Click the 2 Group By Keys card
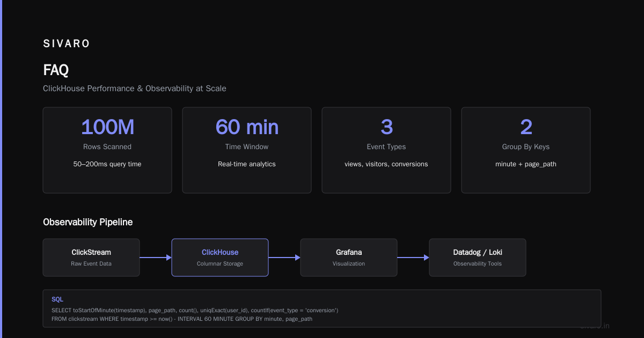This screenshot has width=644, height=338. tap(526, 150)
